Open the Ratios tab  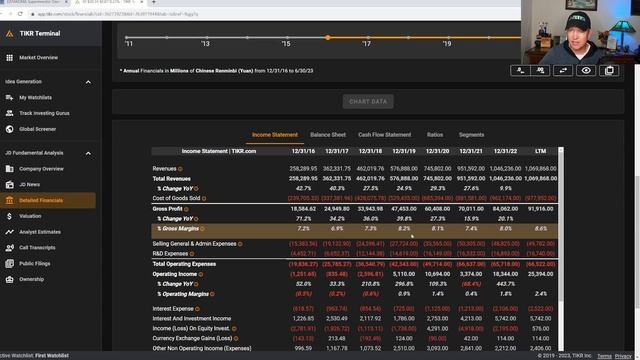pyautogui.click(x=435, y=135)
